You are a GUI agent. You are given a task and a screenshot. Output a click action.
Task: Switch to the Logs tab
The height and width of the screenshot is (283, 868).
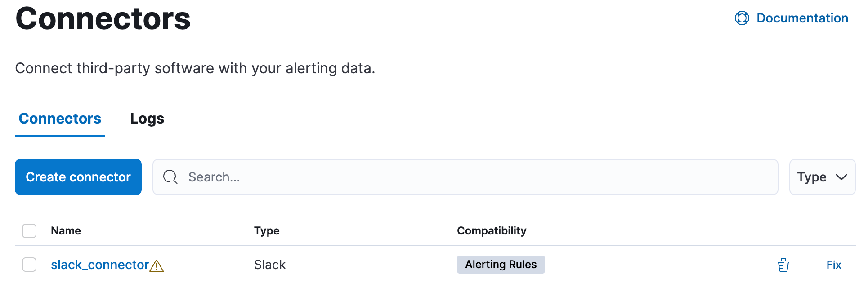pyautogui.click(x=147, y=119)
